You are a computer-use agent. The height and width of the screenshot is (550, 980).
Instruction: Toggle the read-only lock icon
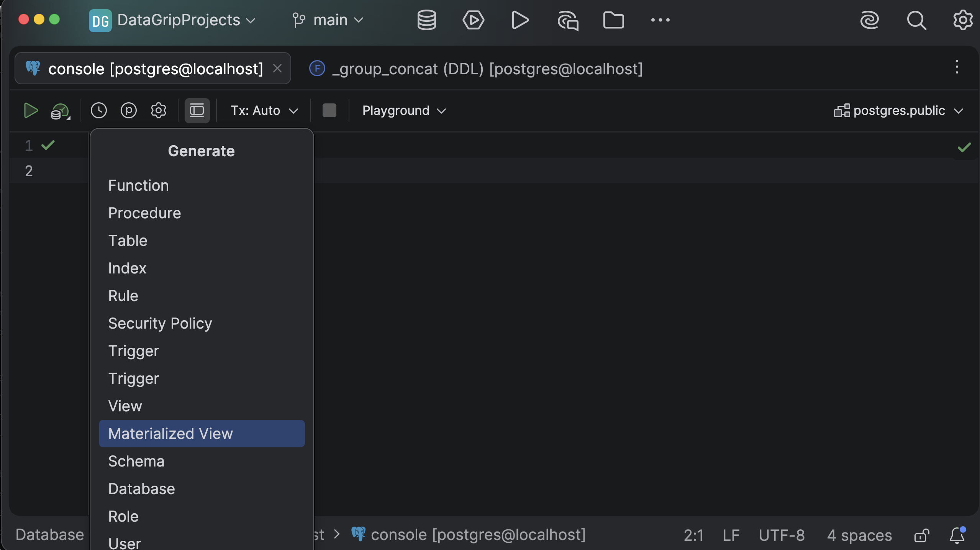pos(921,535)
